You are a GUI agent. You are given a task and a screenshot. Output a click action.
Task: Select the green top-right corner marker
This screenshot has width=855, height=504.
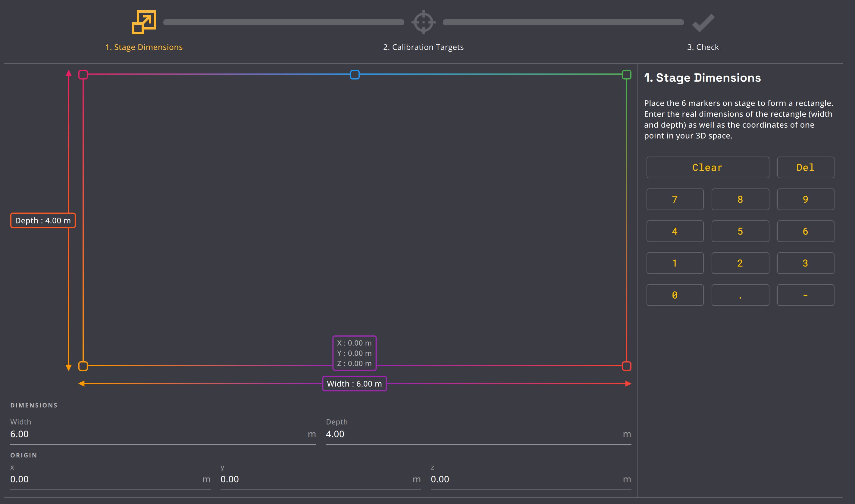[x=626, y=75]
